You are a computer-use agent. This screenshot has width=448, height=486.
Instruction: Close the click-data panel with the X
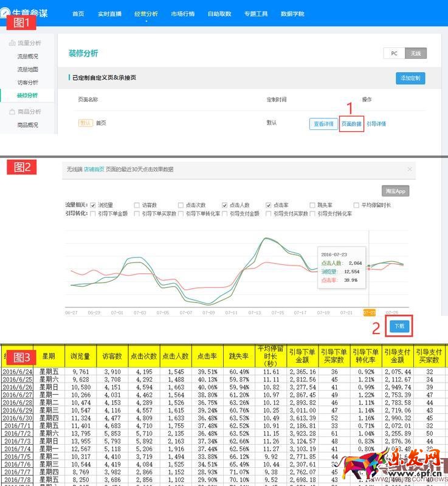tap(409, 169)
